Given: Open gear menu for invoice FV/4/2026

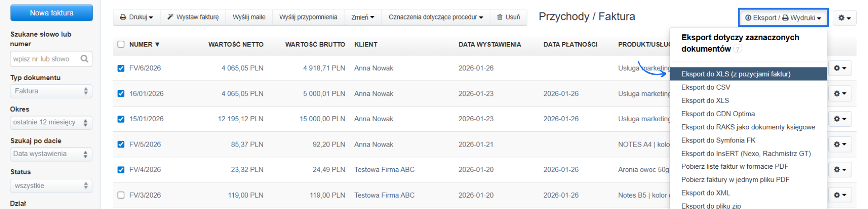Looking at the screenshot, I should tap(840, 170).
